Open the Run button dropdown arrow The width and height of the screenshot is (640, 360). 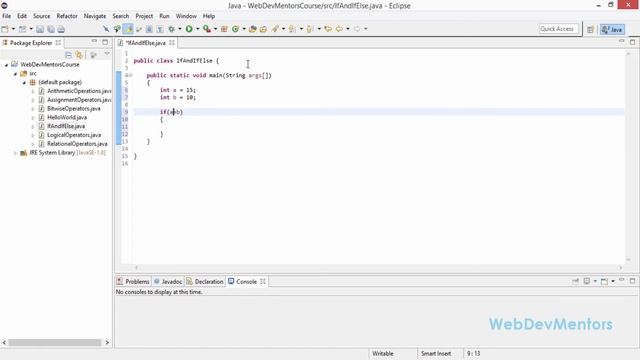pyautogui.click(x=198, y=29)
